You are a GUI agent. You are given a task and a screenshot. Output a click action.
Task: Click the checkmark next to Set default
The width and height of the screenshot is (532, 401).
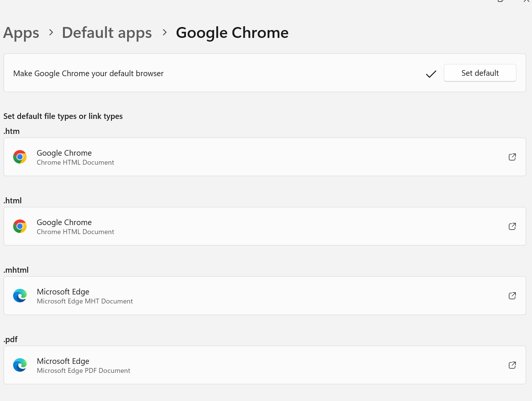point(431,74)
